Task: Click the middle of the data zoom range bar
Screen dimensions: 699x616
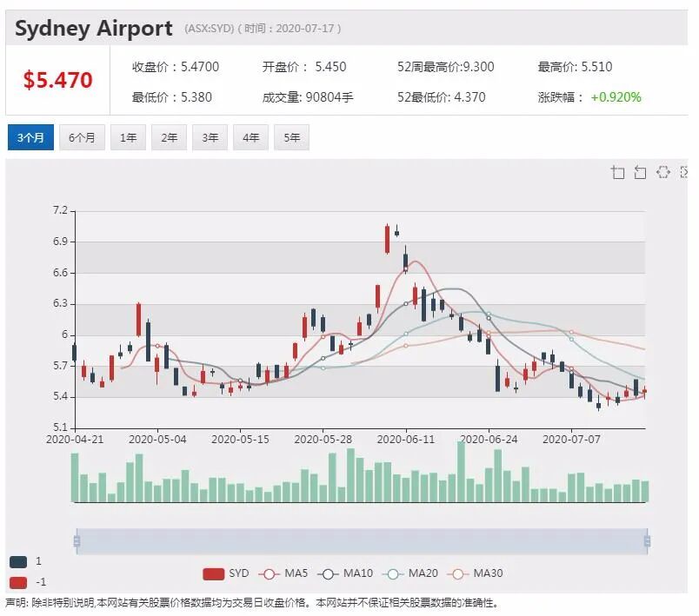Action: pos(362,541)
